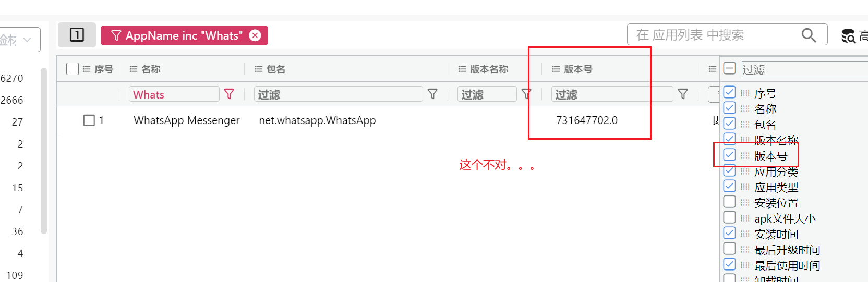Select the WhatsApp Messenger row checkbox

(89, 120)
